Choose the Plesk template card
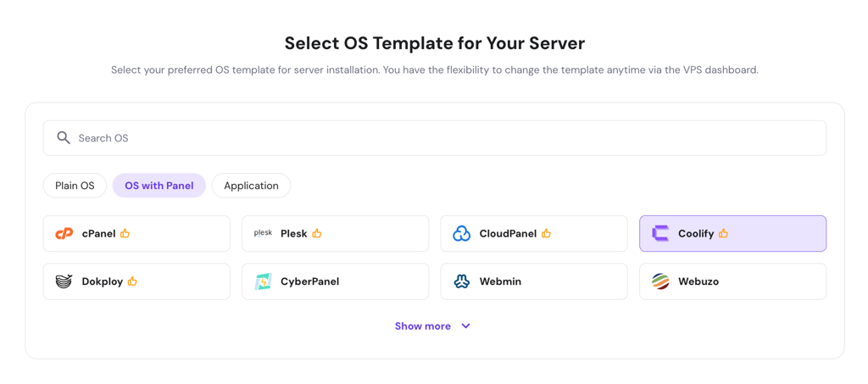 [x=336, y=233]
